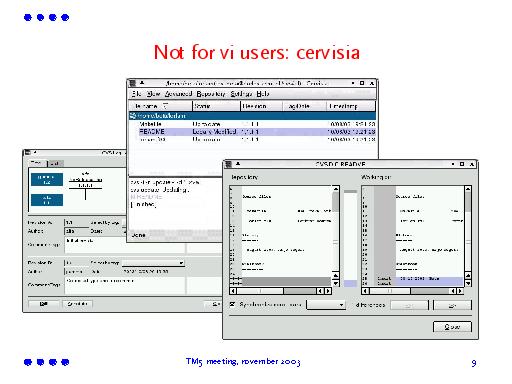Open the Repository menu
Image resolution: width=512 pixels, height=384 pixels.
click(211, 94)
